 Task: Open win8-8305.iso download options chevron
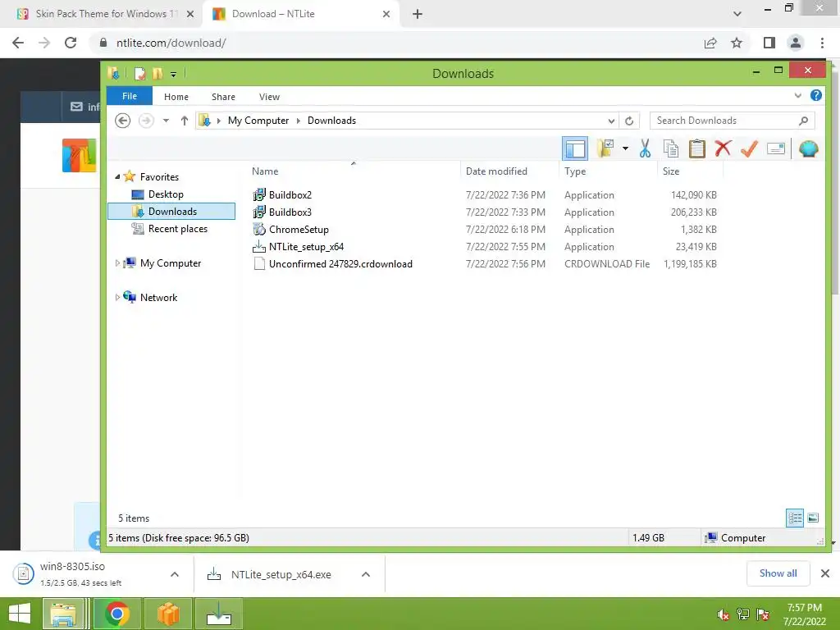point(175,574)
